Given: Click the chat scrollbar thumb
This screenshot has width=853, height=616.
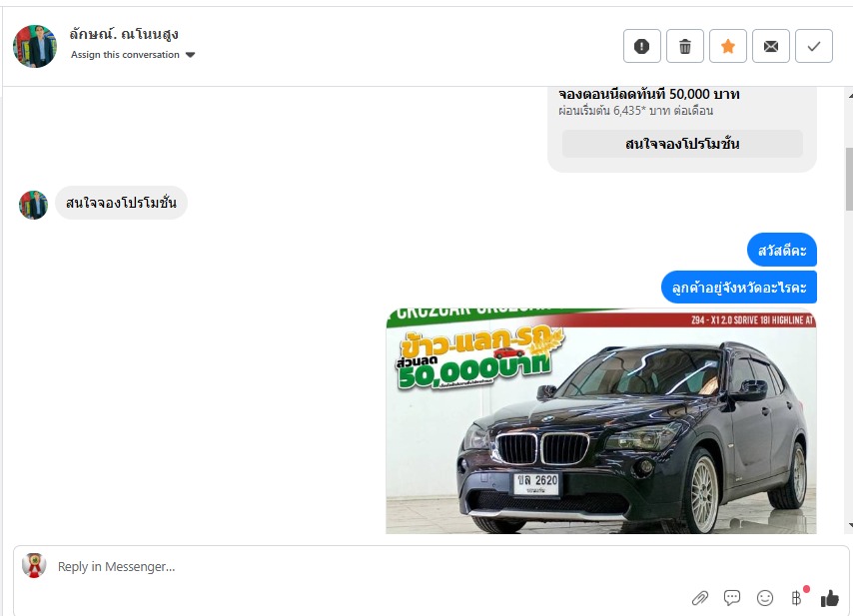Looking at the screenshot, I should pyautogui.click(x=849, y=179).
